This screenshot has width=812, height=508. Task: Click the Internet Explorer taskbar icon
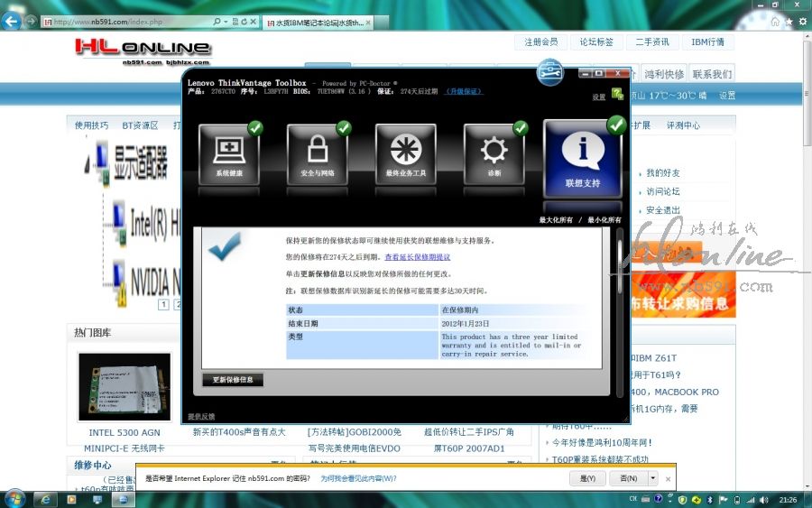tap(44, 499)
